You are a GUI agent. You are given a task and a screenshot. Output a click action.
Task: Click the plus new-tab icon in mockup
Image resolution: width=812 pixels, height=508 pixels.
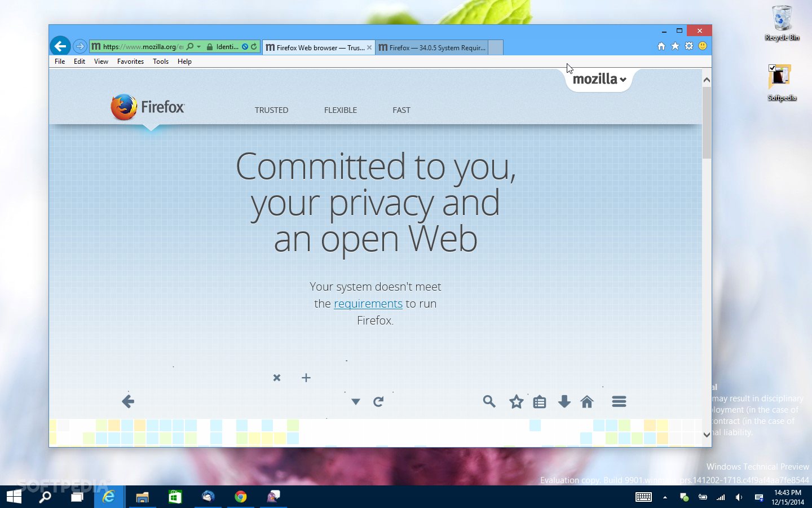pyautogui.click(x=306, y=378)
